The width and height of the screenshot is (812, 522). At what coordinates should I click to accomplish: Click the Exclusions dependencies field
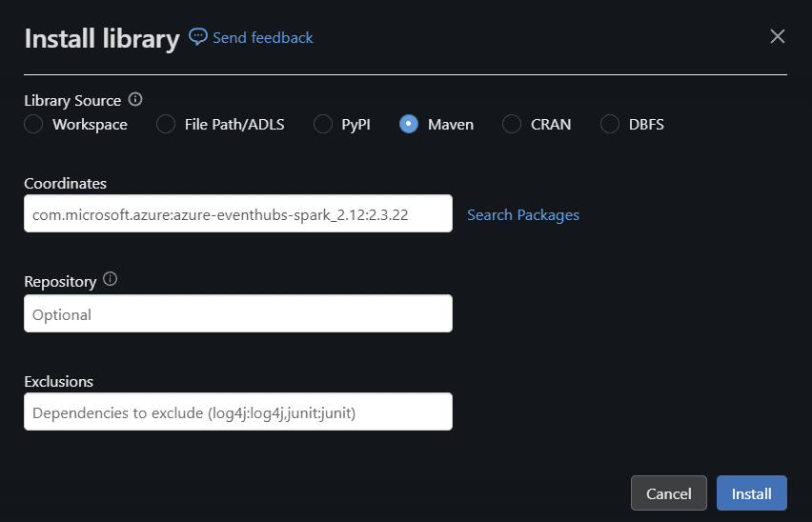click(x=238, y=412)
